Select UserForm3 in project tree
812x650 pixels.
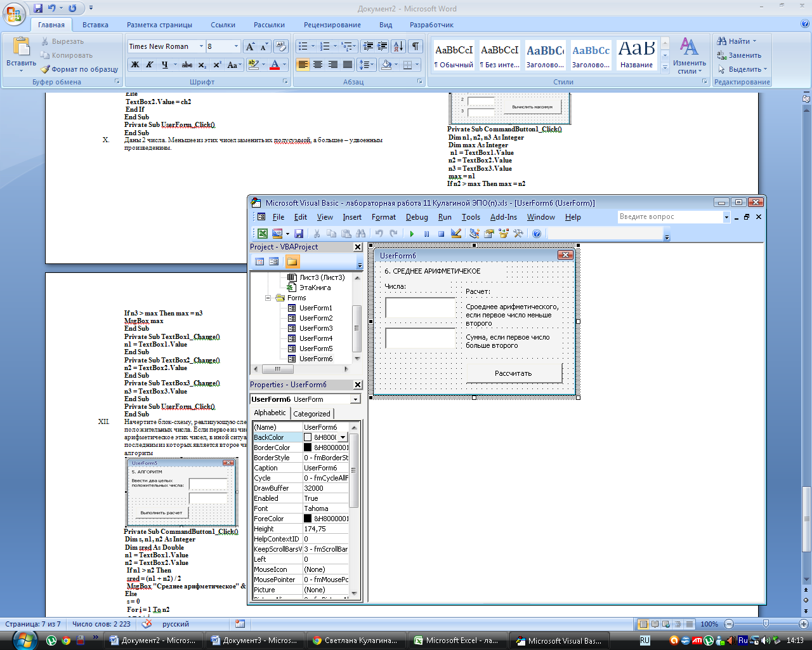tap(316, 328)
